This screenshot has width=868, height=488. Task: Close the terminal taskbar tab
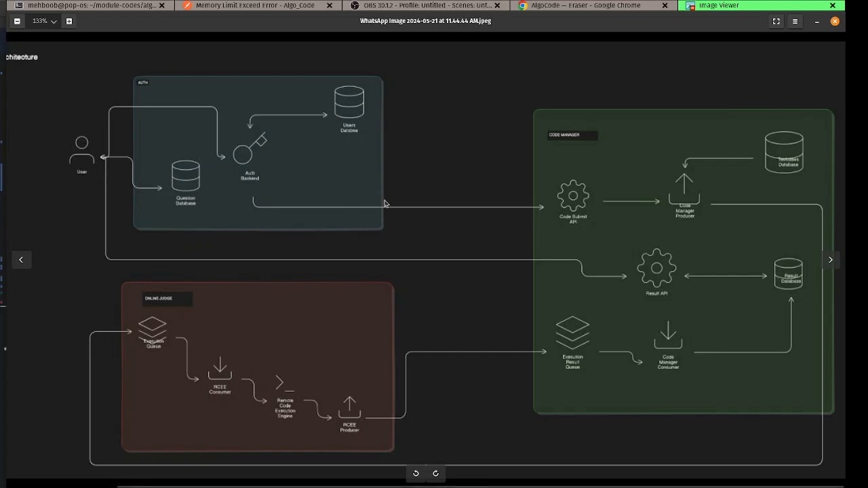point(163,5)
